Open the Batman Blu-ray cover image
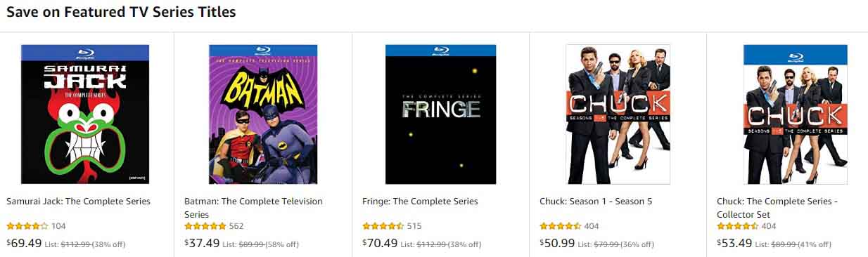The height and width of the screenshot is (257, 868). (x=263, y=114)
